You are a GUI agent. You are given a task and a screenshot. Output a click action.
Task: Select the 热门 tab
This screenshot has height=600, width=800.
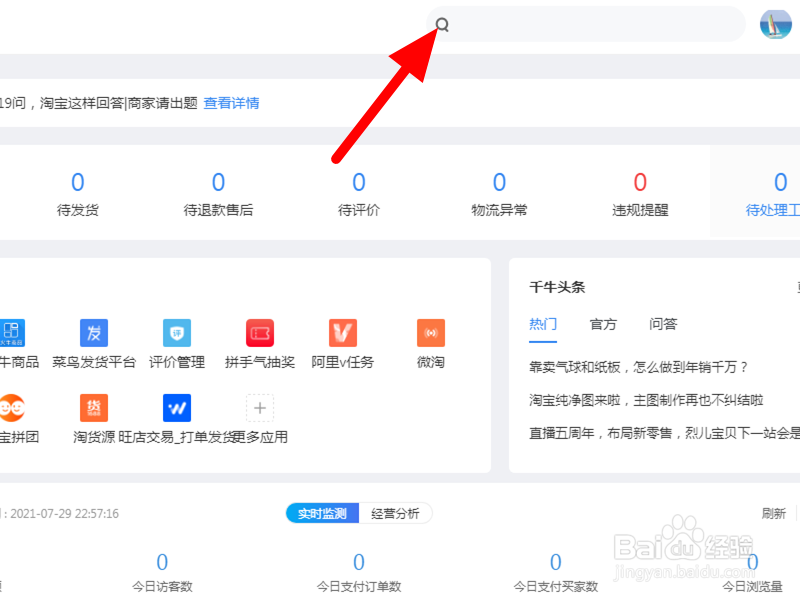tap(543, 324)
